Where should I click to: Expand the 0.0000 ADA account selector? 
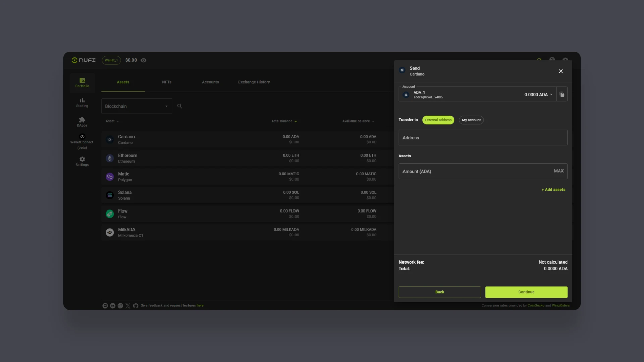click(538, 94)
